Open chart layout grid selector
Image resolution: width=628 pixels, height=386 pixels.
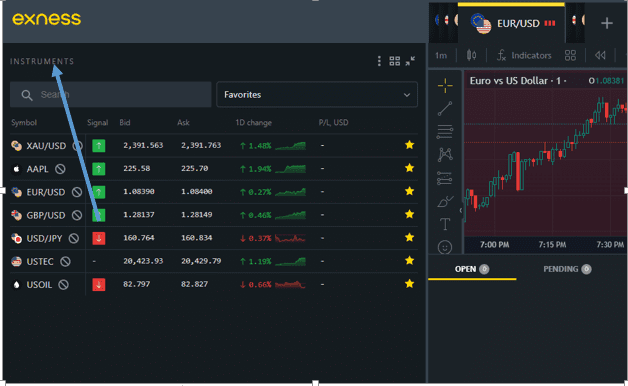570,55
